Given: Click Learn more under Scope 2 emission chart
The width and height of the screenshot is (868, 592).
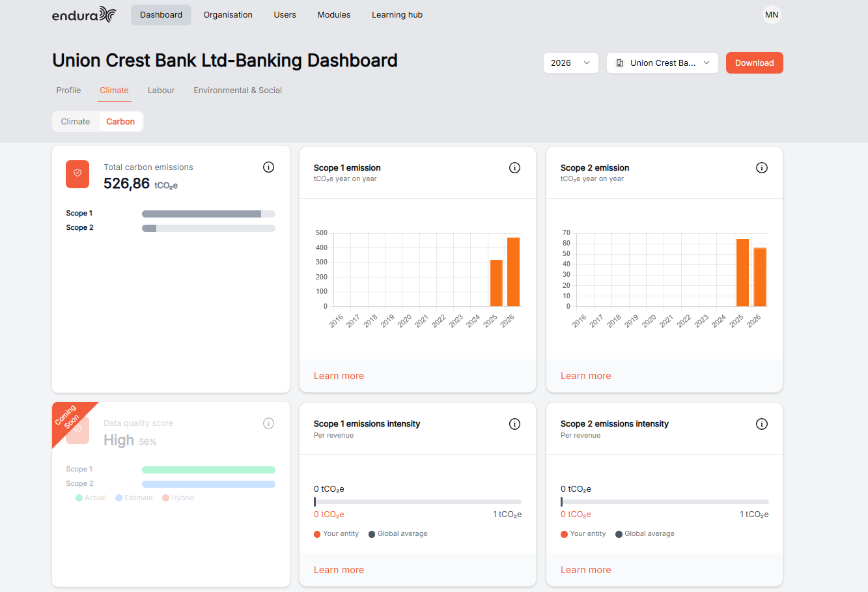Looking at the screenshot, I should click(585, 376).
